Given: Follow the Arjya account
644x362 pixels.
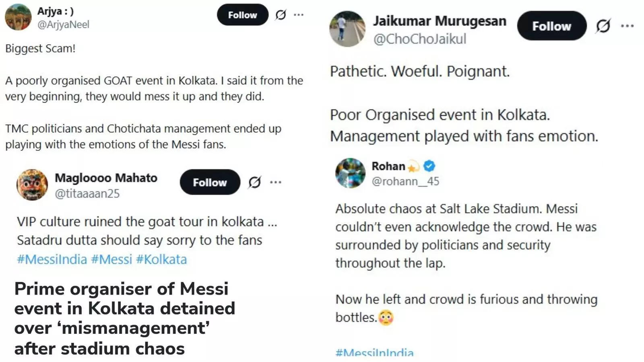Looking at the screenshot, I should pyautogui.click(x=242, y=15).
